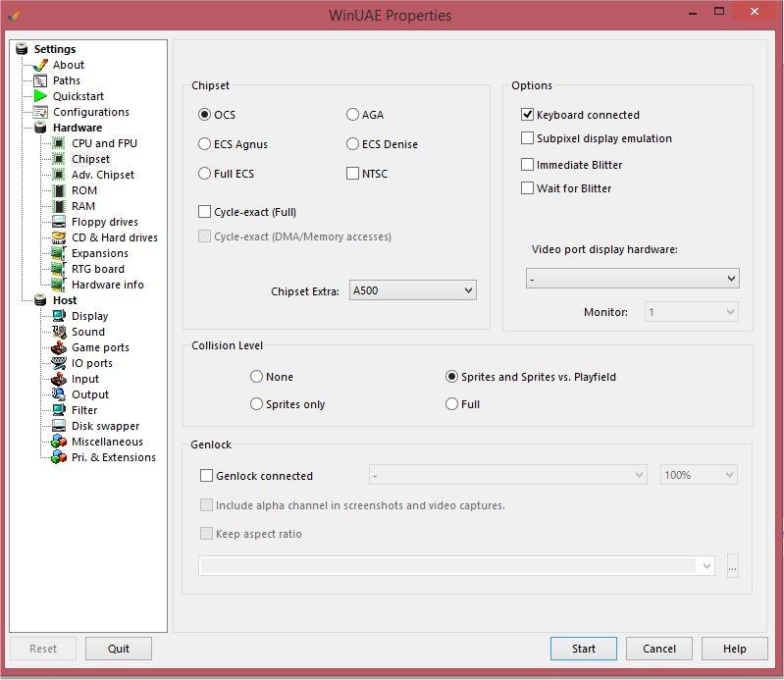784x680 pixels.
Task: Open the Genlock 100% dropdown
Action: point(699,475)
